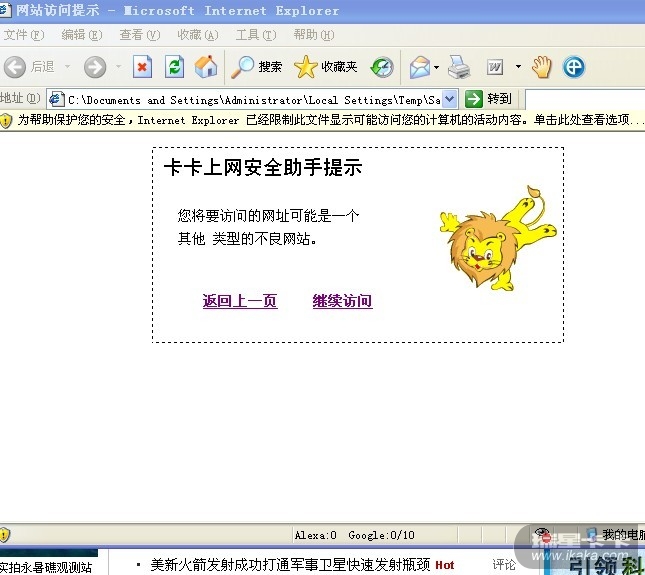Click the 评论 link in background page

point(503,565)
